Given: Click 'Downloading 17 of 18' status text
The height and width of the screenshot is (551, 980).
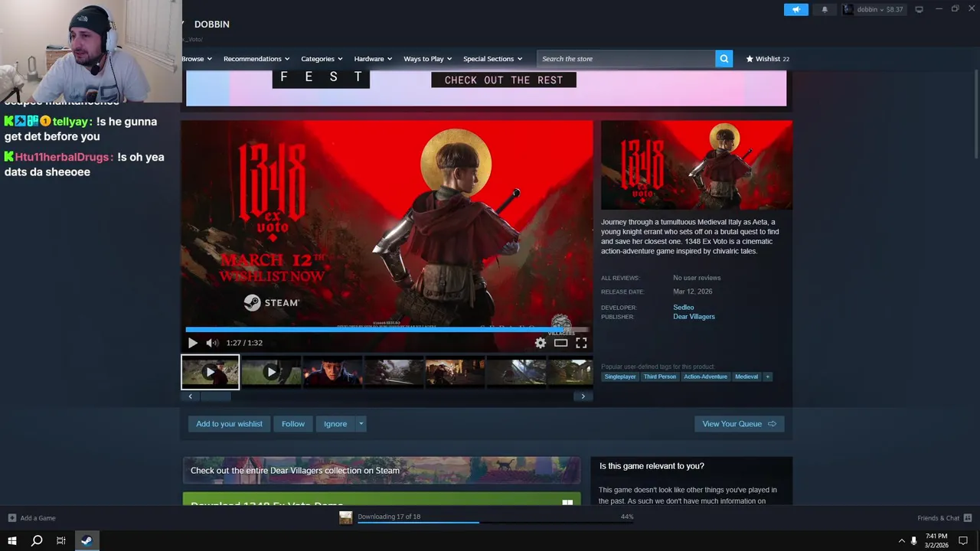Looking at the screenshot, I should [389, 517].
